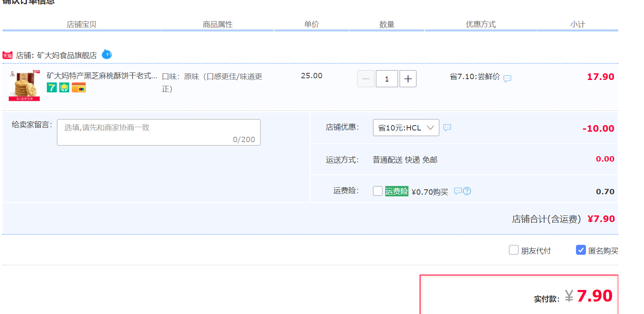Click the question mark help icon for 运费险
Image resolution: width=644 pixels, height=314 pixels.
(467, 191)
